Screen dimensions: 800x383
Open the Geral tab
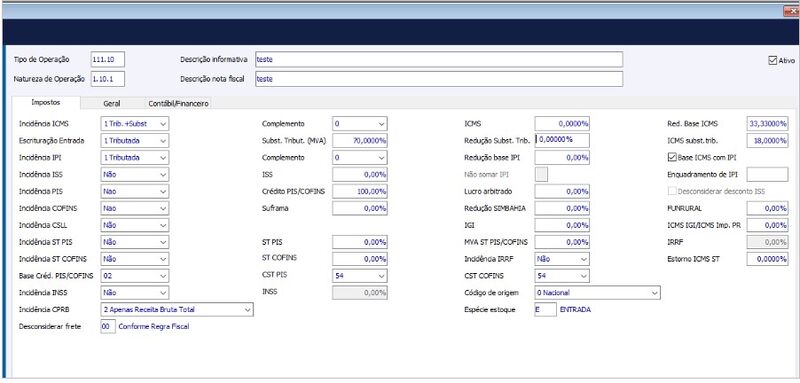pyautogui.click(x=112, y=104)
